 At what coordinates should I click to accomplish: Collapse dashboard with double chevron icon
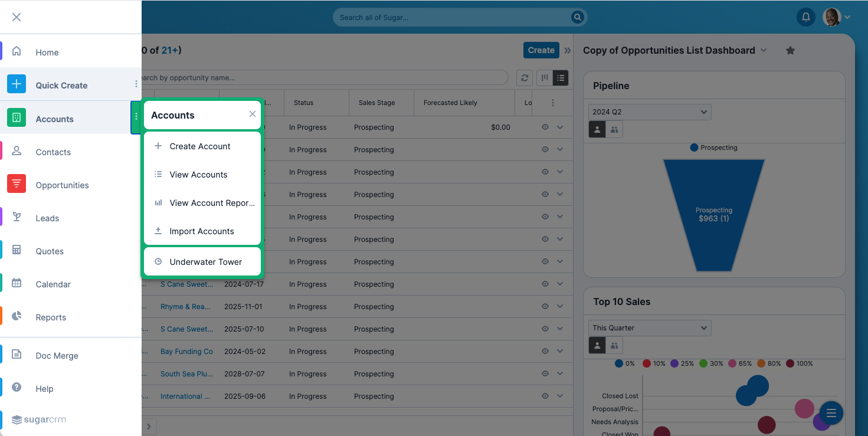(568, 51)
